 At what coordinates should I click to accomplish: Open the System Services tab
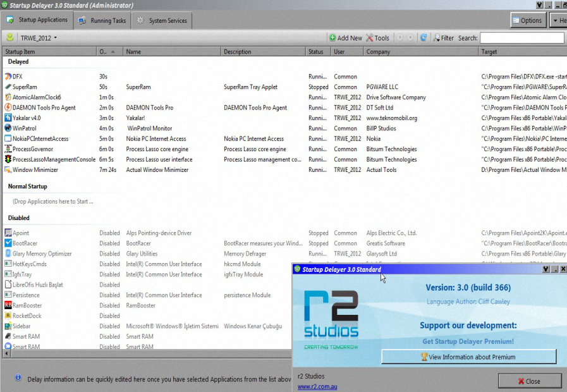pos(162,21)
